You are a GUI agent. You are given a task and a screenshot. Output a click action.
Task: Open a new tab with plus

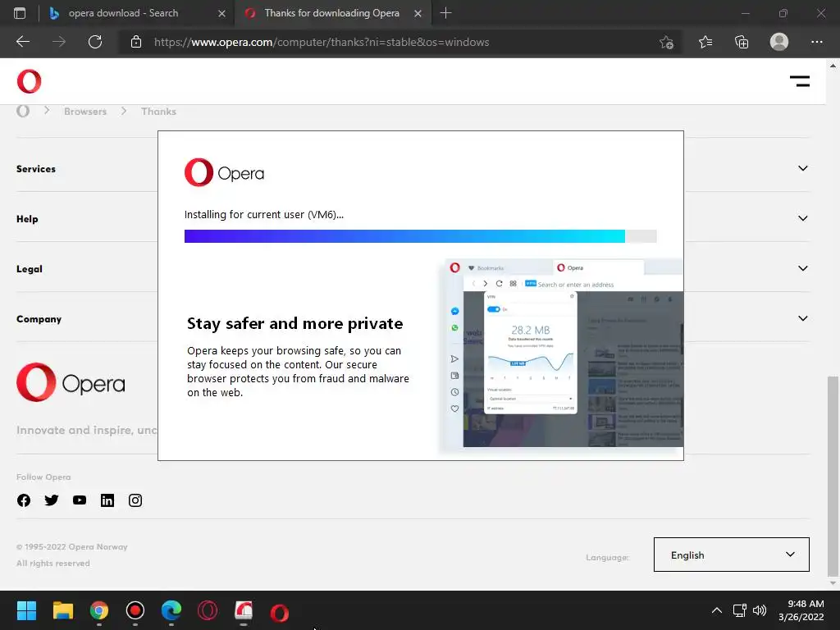coord(445,13)
